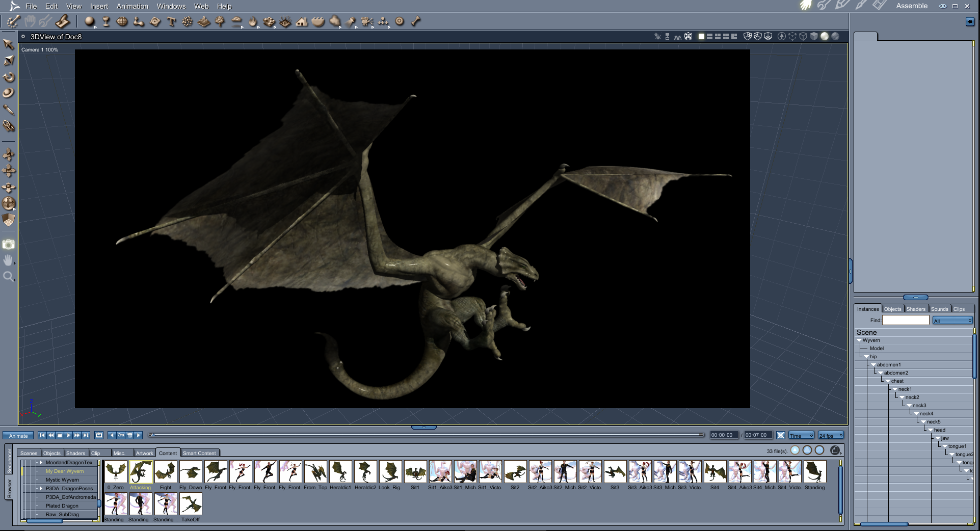
Task: Click the plant tree icon
Action: click(x=220, y=21)
